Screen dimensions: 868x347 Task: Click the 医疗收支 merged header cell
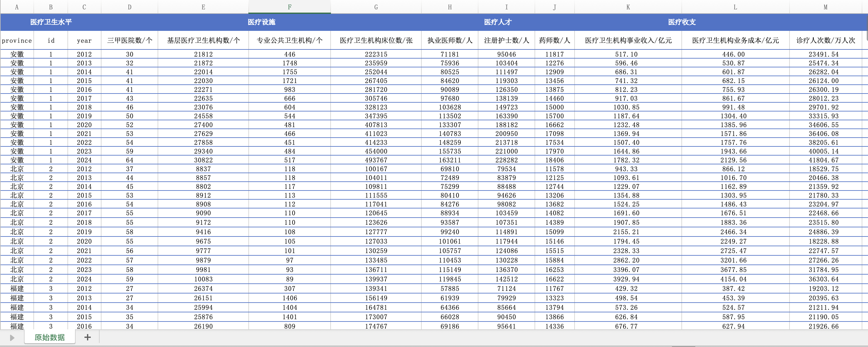682,22
